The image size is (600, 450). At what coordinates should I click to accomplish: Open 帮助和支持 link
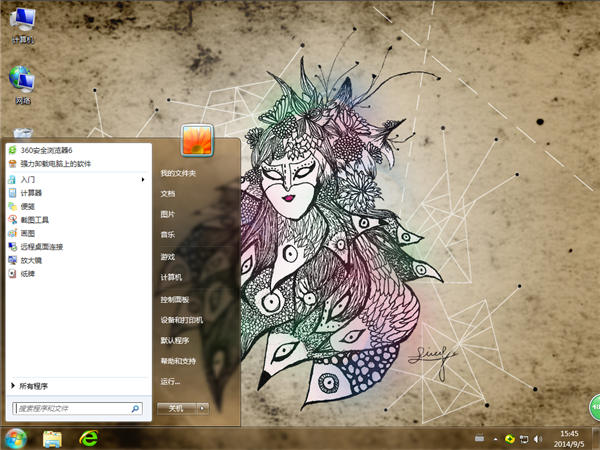[178, 360]
